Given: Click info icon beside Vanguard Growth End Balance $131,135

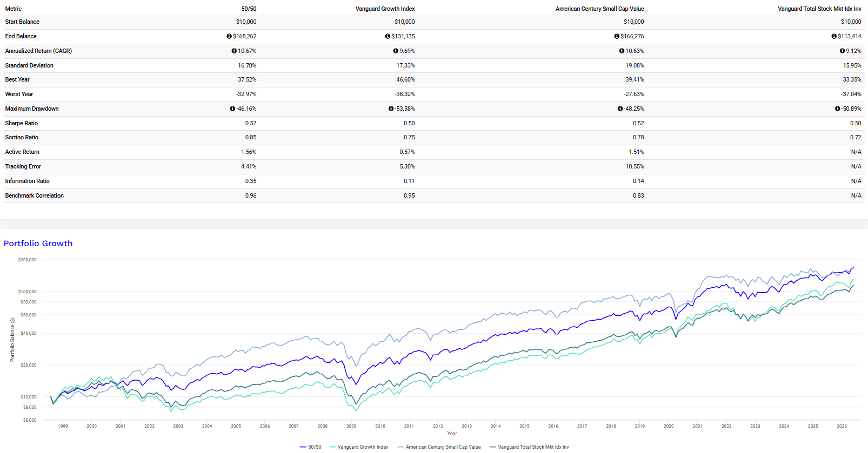Looking at the screenshot, I should 388,37.
